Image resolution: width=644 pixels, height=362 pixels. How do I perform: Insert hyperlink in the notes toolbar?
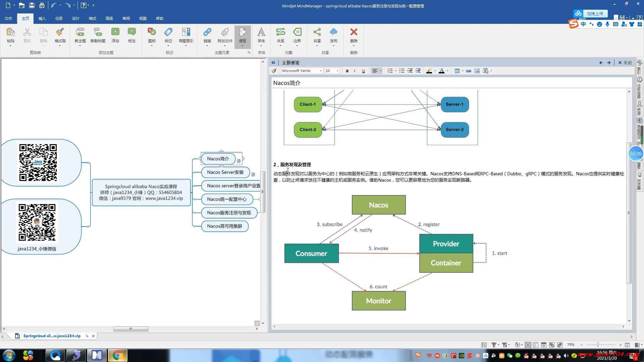469,71
